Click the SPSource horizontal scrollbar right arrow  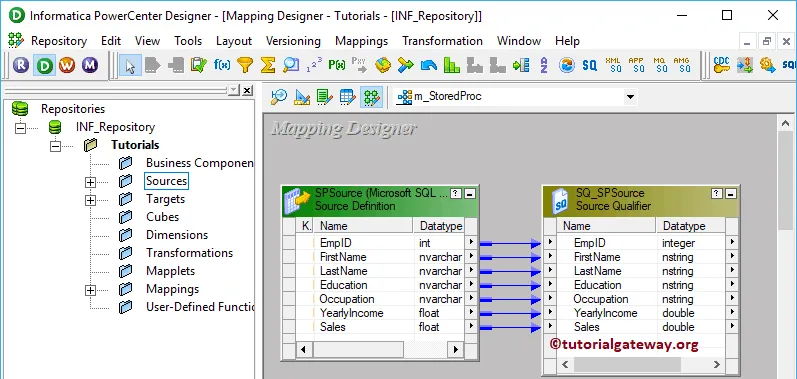coord(455,350)
